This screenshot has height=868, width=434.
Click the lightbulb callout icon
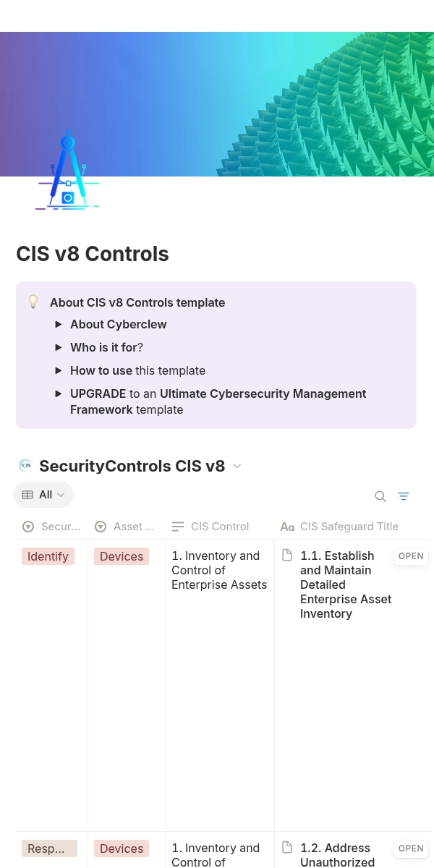pyautogui.click(x=33, y=302)
